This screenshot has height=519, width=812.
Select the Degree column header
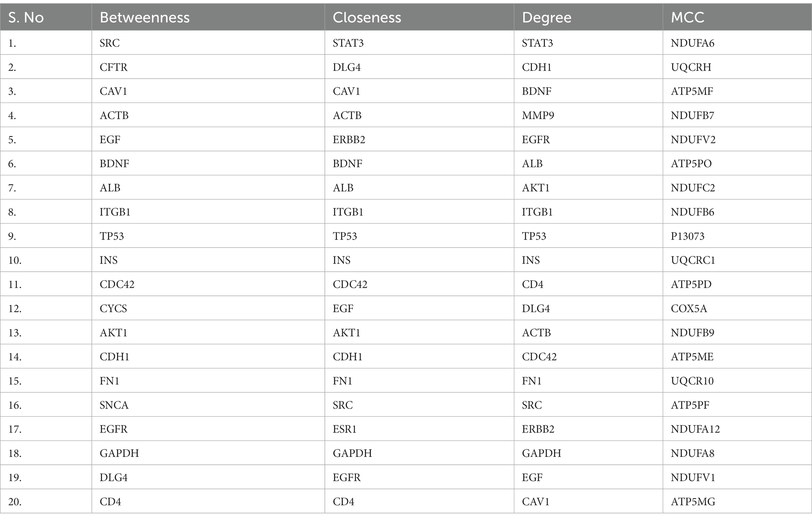588,17
